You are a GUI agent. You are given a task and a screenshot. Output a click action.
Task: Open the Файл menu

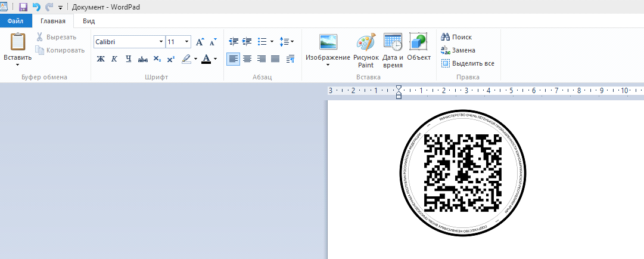15,21
